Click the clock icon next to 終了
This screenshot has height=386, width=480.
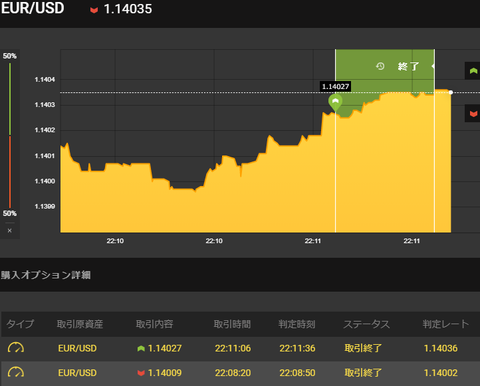[380, 66]
